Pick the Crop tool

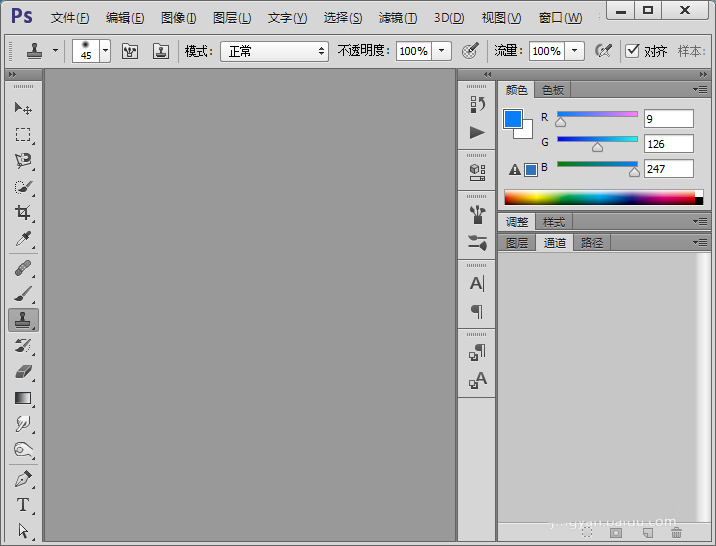(x=23, y=212)
